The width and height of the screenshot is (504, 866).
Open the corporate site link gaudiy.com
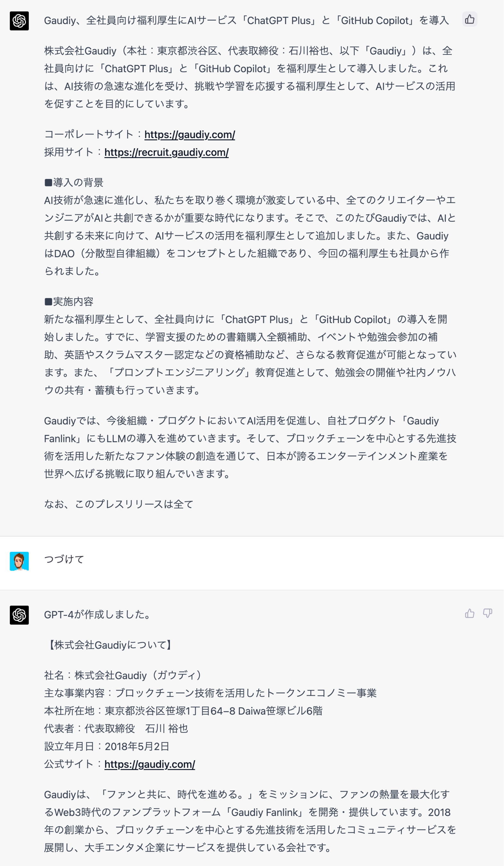tap(189, 134)
